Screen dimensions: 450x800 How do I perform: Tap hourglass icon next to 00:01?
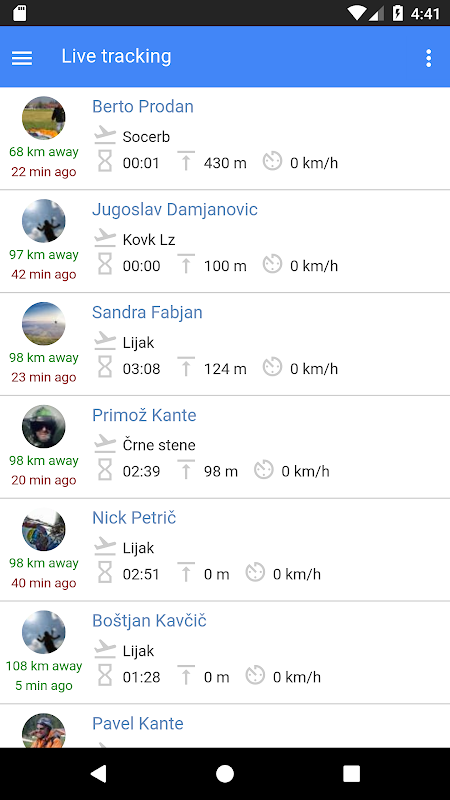tap(105, 163)
